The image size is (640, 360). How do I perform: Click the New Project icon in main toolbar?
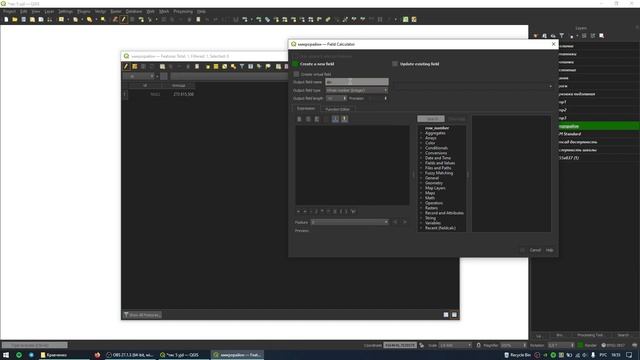pos(6,19)
